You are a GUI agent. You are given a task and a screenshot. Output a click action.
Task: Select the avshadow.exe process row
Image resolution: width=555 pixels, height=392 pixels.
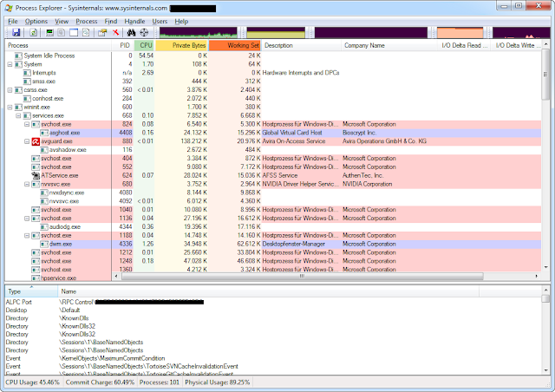click(273, 150)
